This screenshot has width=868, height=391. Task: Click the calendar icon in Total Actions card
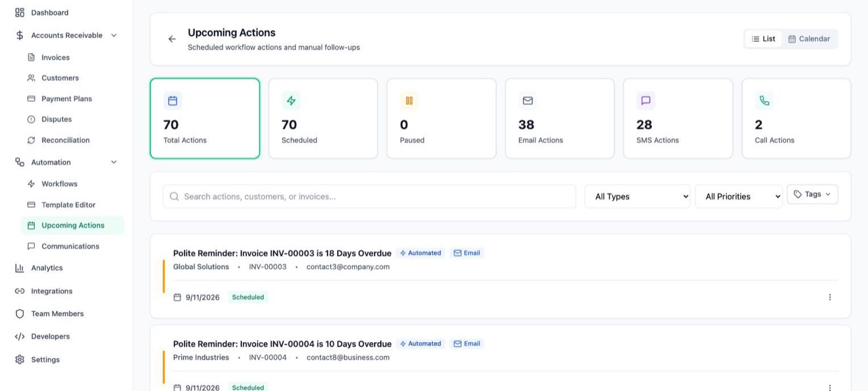173,100
